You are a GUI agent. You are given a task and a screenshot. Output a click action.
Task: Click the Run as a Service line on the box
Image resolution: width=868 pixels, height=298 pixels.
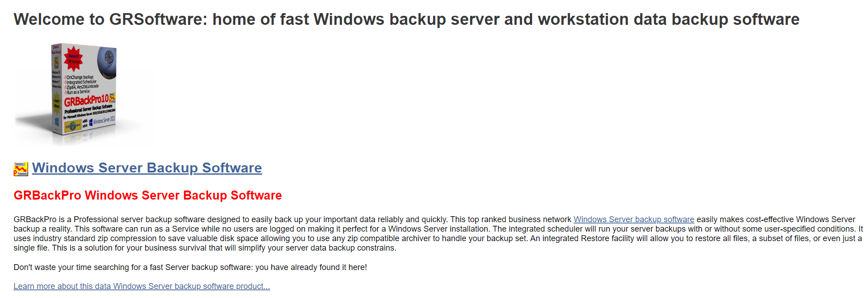pos(77,92)
